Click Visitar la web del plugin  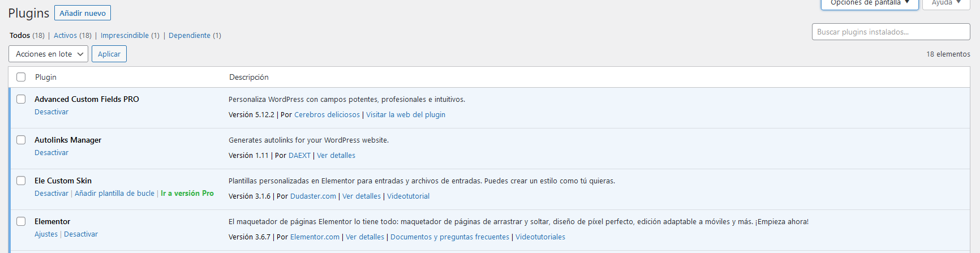[x=406, y=114]
